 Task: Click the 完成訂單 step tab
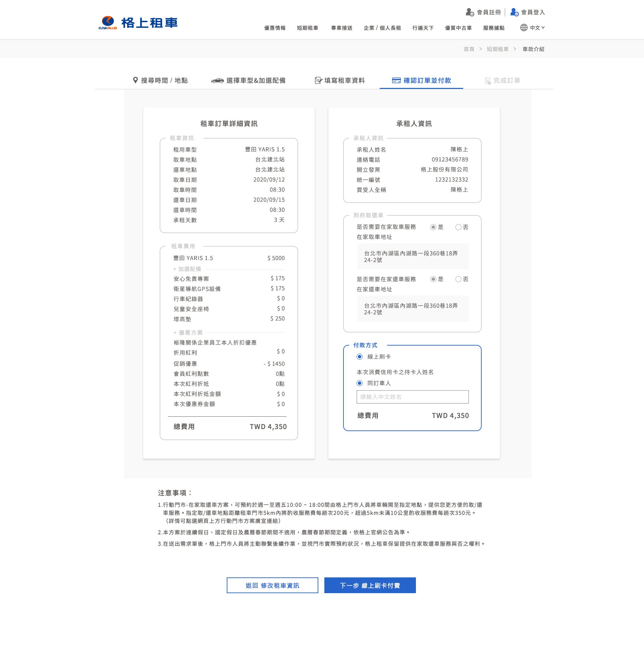point(502,81)
